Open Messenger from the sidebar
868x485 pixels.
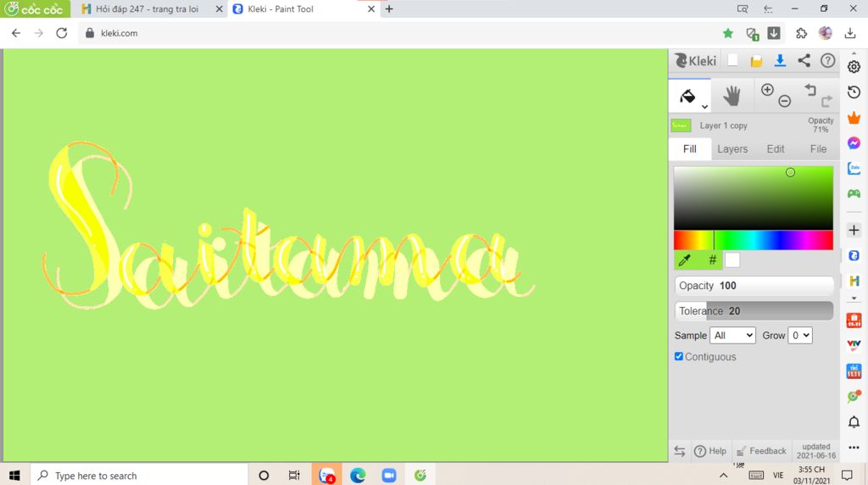coord(854,143)
